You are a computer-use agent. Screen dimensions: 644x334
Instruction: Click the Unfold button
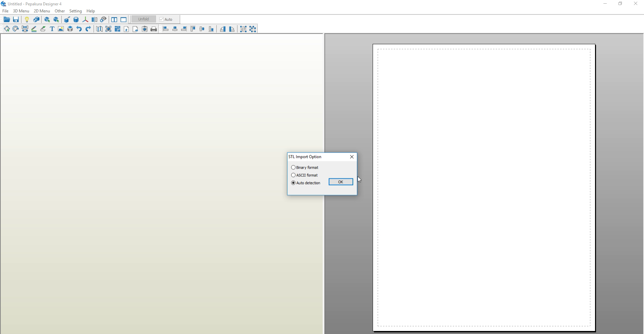point(144,19)
